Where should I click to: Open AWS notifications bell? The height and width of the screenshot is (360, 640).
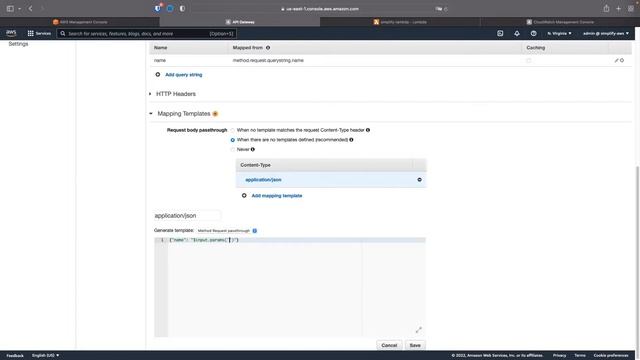(517, 33)
